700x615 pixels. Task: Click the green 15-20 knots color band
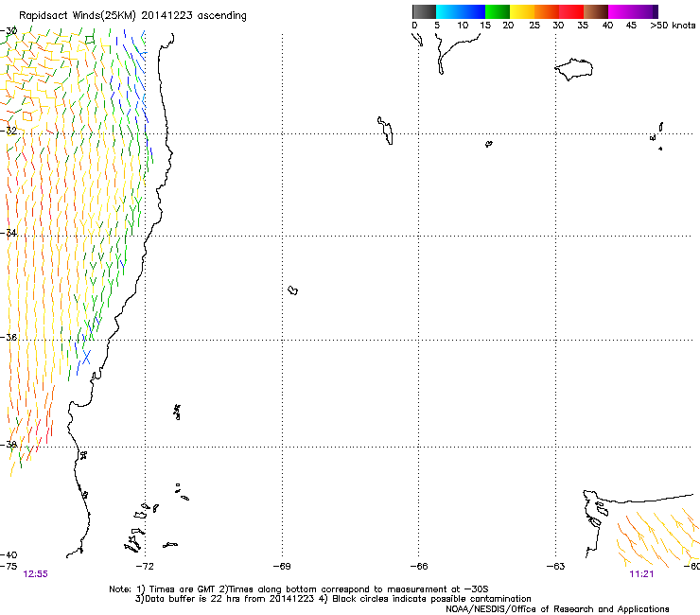(x=498, y=11)
